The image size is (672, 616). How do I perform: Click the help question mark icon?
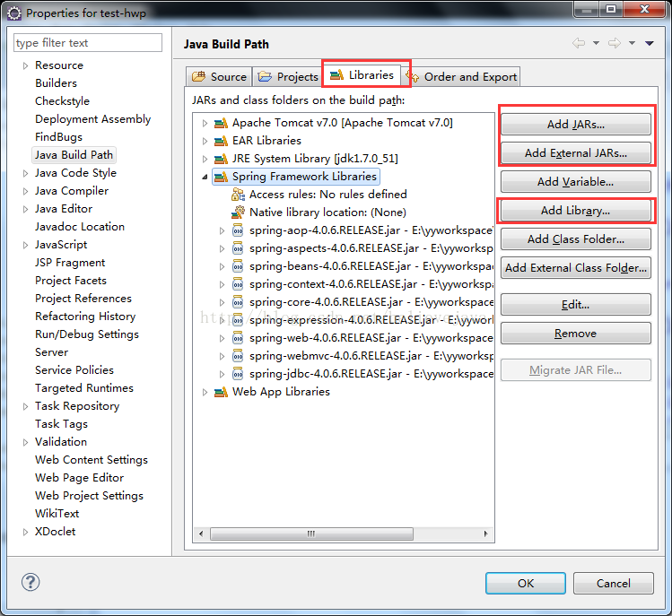pyautogui.click(x=31, y=582)
